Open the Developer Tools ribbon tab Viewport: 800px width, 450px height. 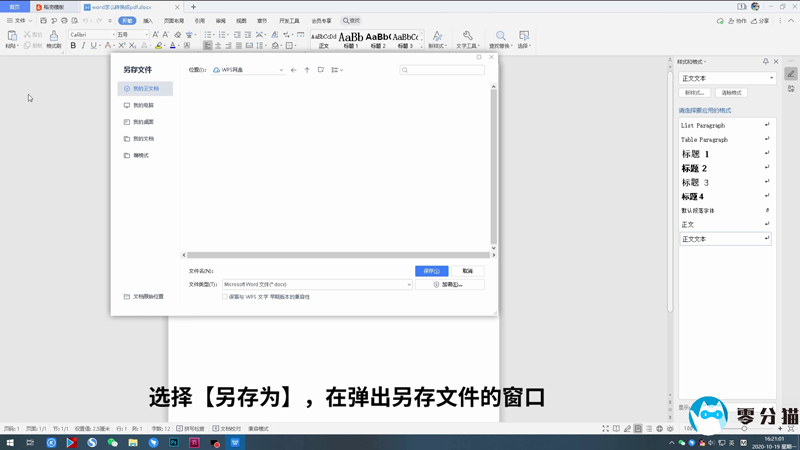point(289,21)
